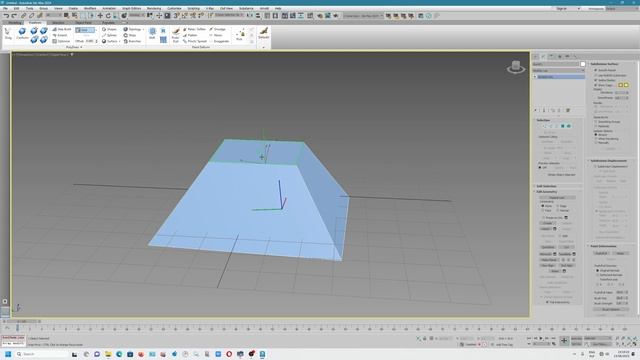Open the Defaults paint option
This screenshot has height=360, width=640.
point(264,33)
